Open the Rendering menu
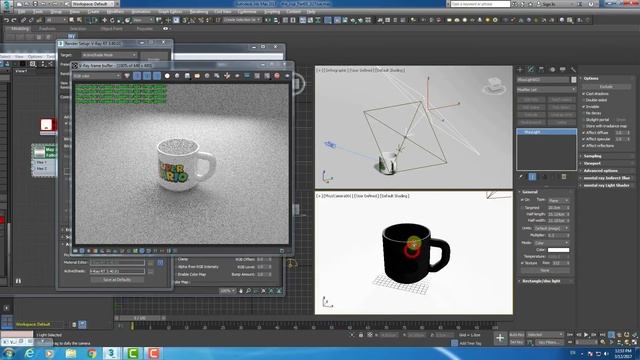The height and width of the screenshot is (360, 640). tap(199, 12)
